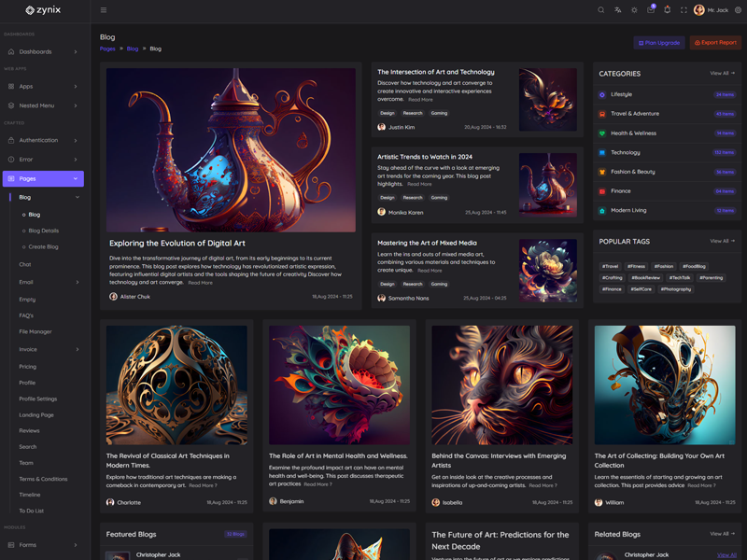Click the Technology category icon
The width and height of the screenshot is (747, 560).
pos(602,152)
